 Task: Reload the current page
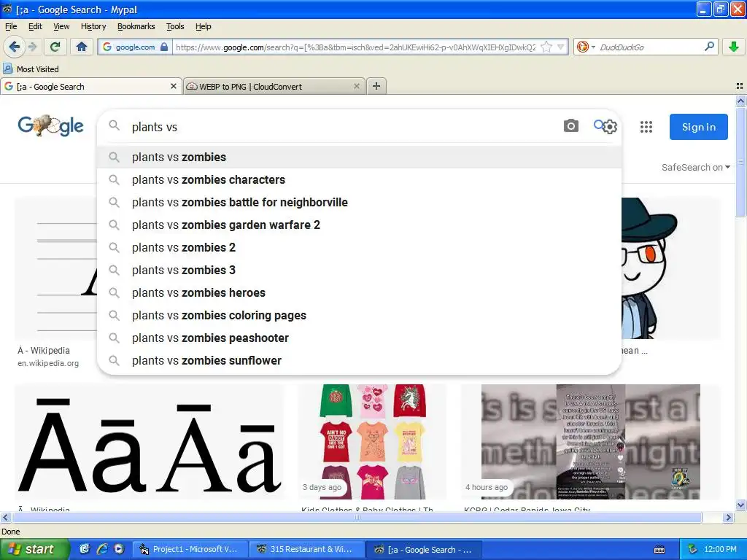point(55,47)
